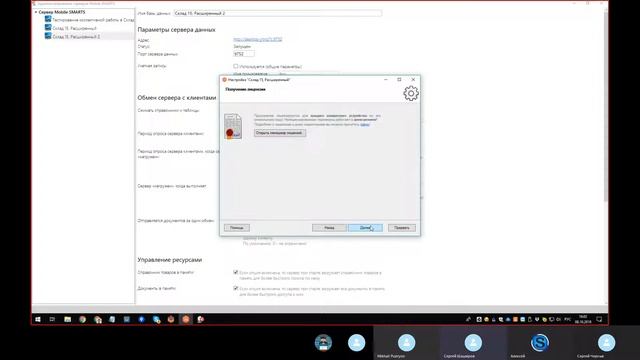Click the participant avatar with the robot picture
The height and width of the screenshot is (360, 640).
[323, 342]
